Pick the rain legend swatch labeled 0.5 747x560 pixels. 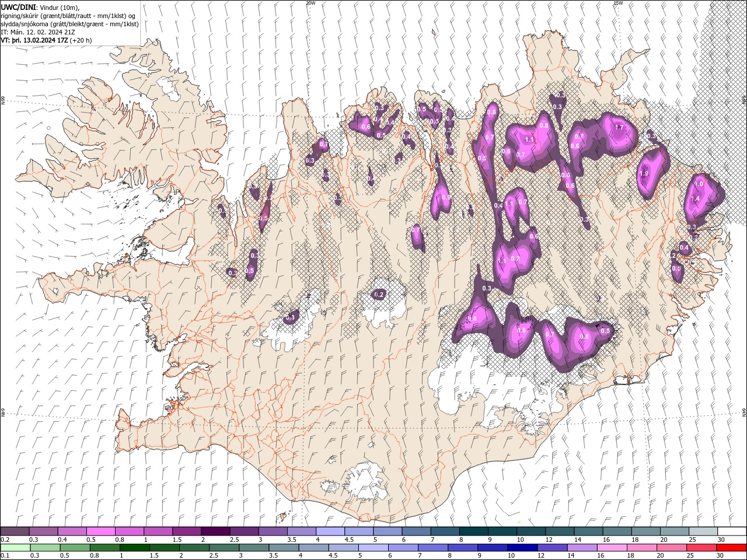point(75,548)
